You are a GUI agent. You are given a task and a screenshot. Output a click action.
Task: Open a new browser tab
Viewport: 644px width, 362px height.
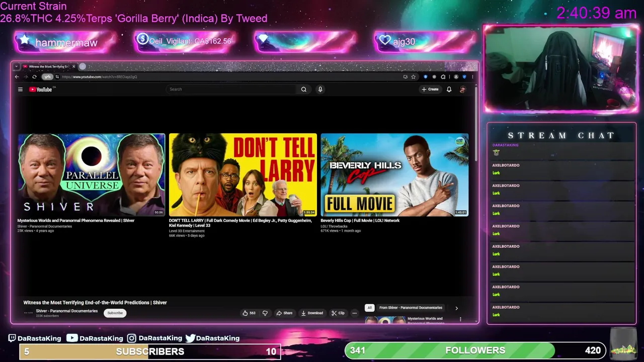tap(83, 66)
